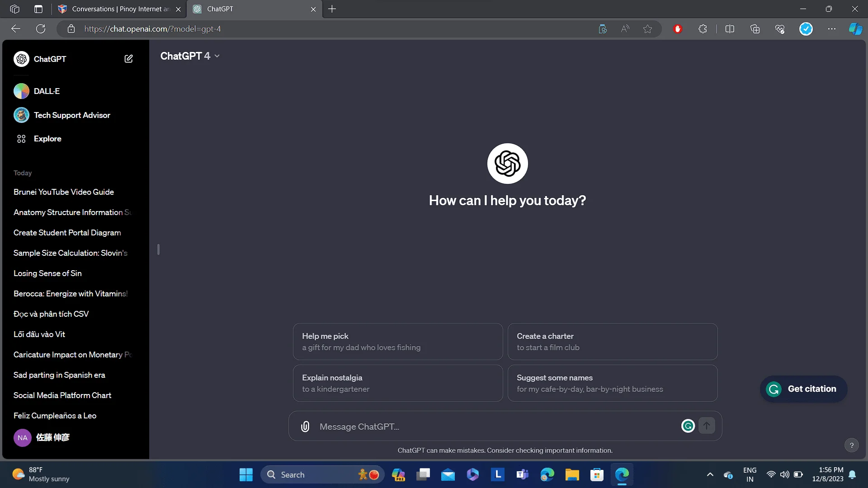The width and height of the screenshot is (868, 488).
Task: Toggle the Split screen view icon
Action: (x=729, y=29)
